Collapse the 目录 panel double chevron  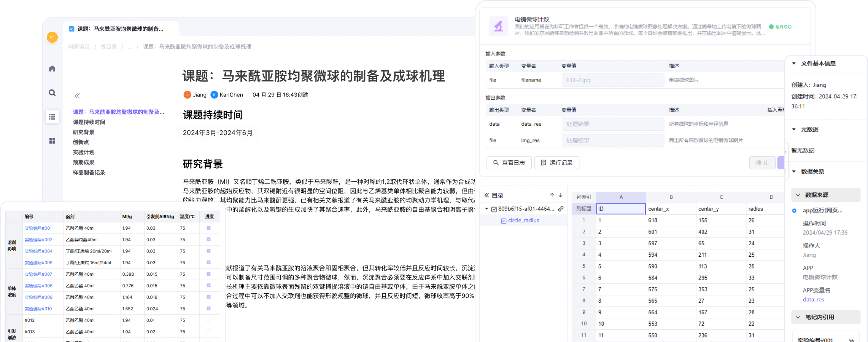tap(486, 195)
